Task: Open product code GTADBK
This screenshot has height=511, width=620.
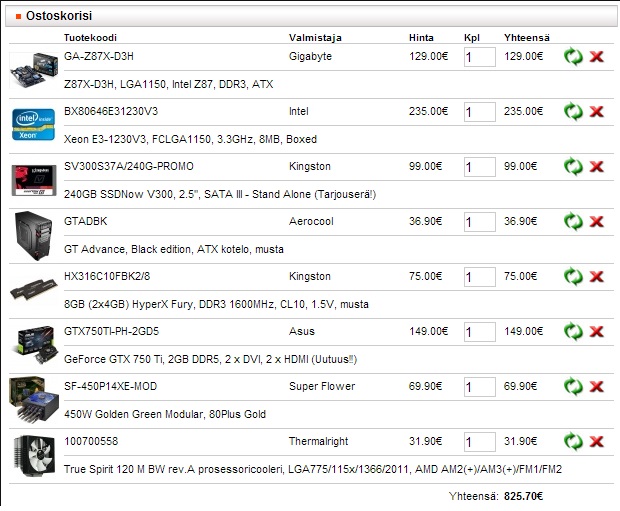Action: click(x=85, y=221)
